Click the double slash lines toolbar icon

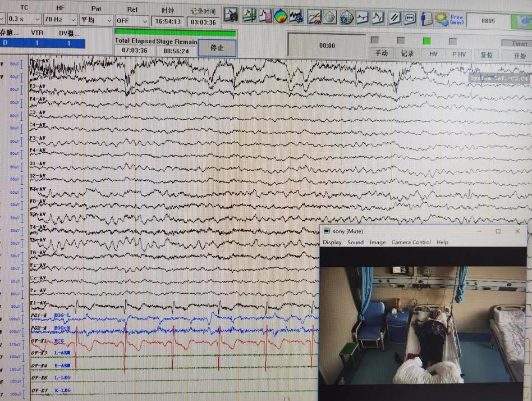(x=395, y=17)
